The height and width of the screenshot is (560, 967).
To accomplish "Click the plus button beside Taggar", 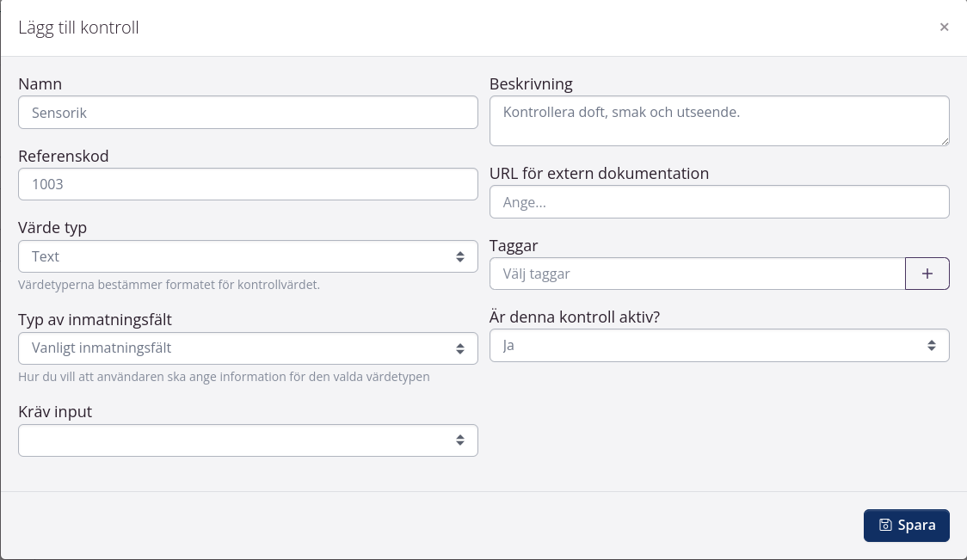I will pos(927,274).
